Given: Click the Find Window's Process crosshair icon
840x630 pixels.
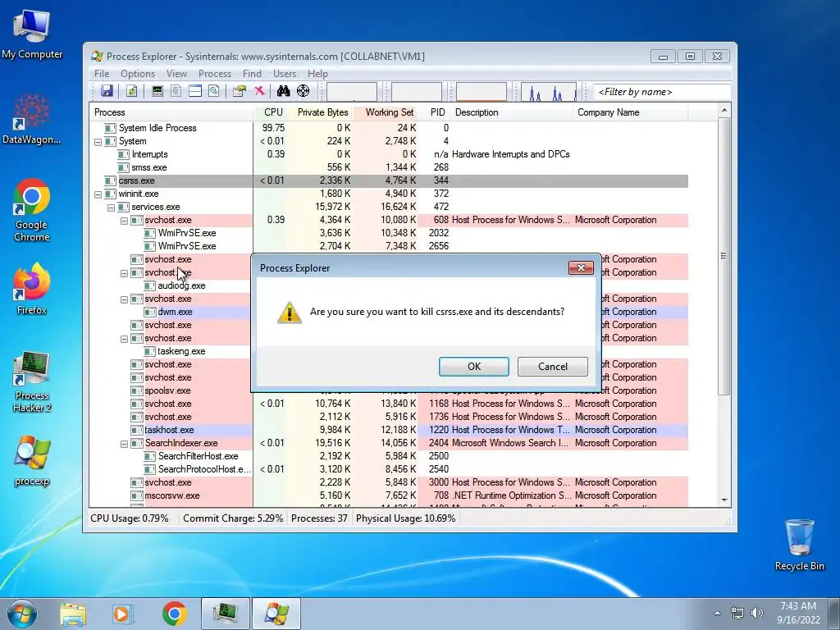Looking at the screenshot, I should coord(304,91).
